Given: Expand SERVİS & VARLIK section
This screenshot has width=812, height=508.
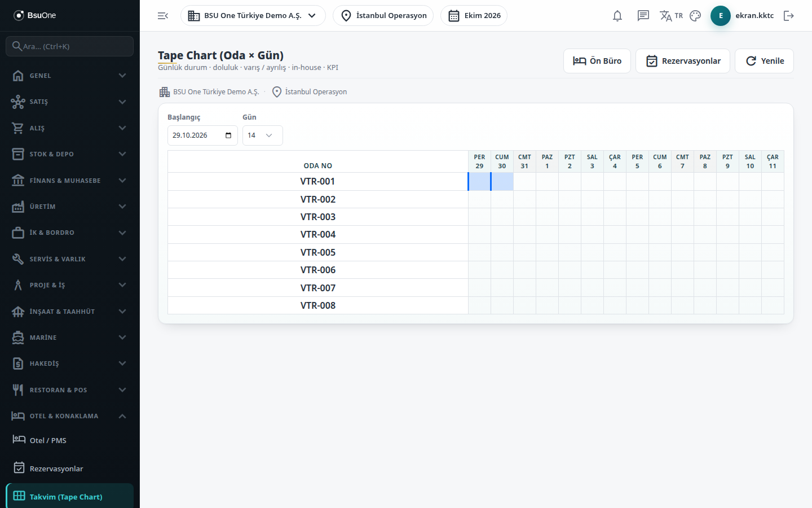Looking at the screenshot, I should click(69, 259).
